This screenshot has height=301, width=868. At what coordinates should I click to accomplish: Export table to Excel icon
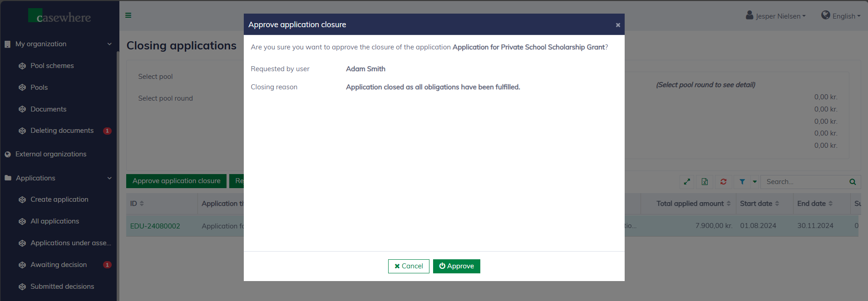pos(705,182)
